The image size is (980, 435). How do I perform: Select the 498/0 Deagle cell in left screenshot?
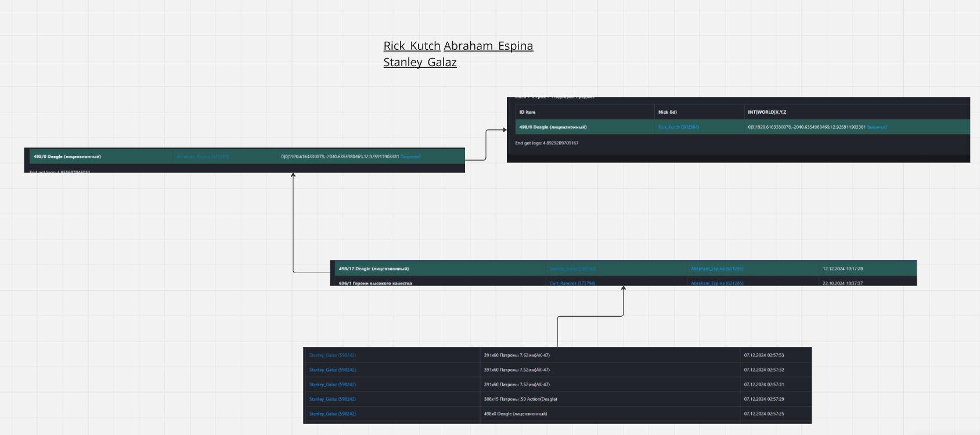(67, 157)
